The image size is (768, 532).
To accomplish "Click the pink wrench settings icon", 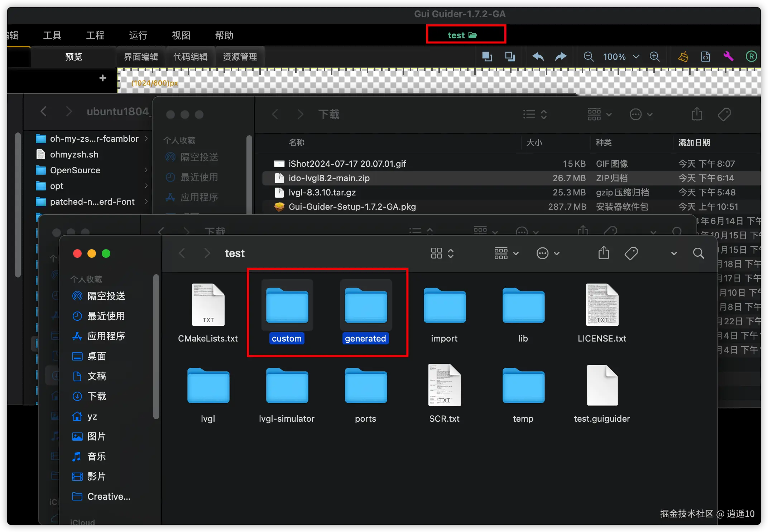I will 728,57.
